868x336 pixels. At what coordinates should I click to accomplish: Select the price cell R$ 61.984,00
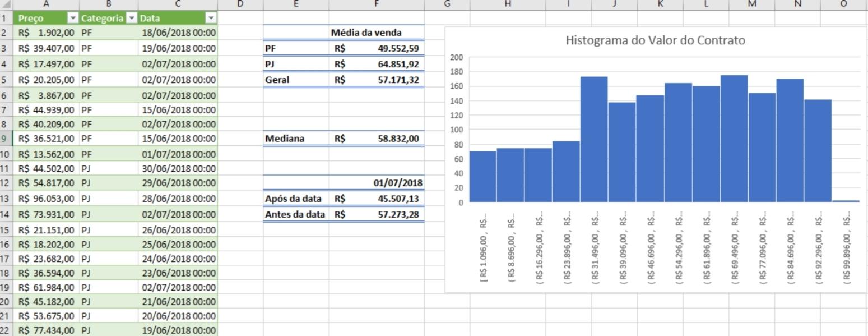[x=46, y=287]
